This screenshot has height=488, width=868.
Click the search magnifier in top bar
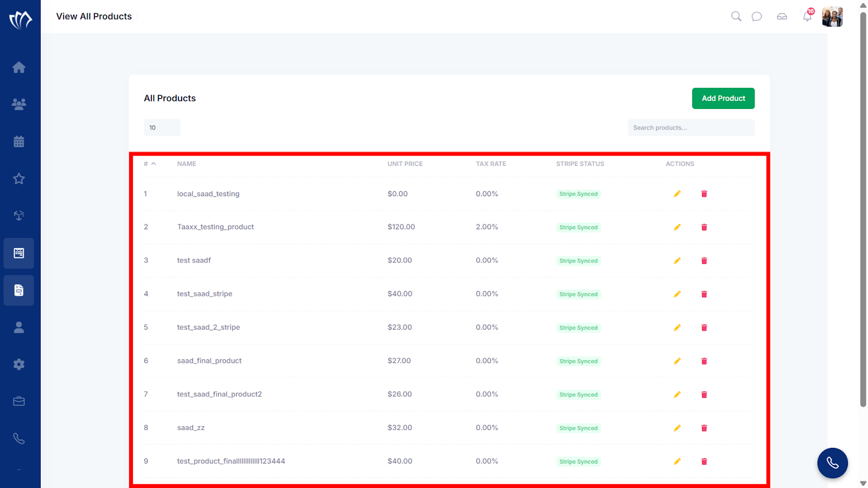pyautogui.click(x=736, y=16)
